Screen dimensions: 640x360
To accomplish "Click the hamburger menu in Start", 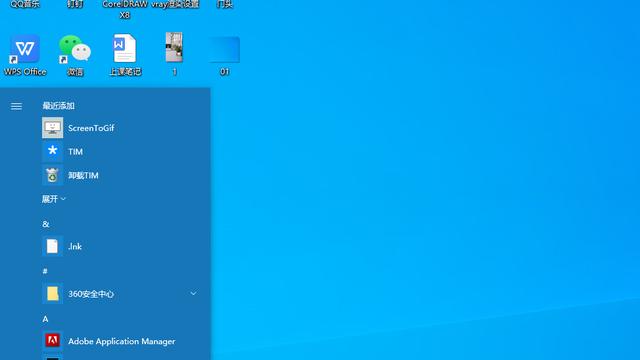I will [x=16, y=107].
